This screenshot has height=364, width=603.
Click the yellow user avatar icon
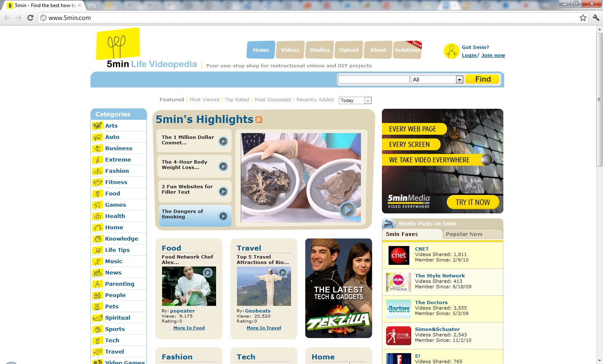click(451, 51)
